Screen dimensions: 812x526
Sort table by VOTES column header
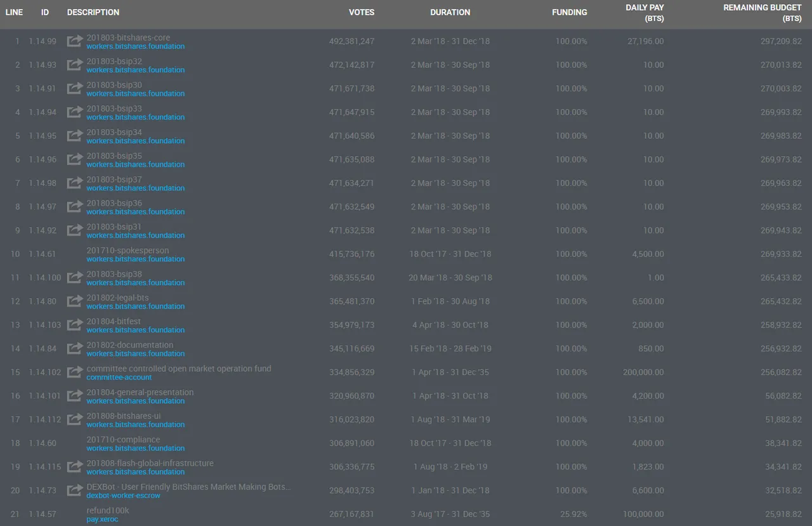pyautogui.click(x=362, y=12)
